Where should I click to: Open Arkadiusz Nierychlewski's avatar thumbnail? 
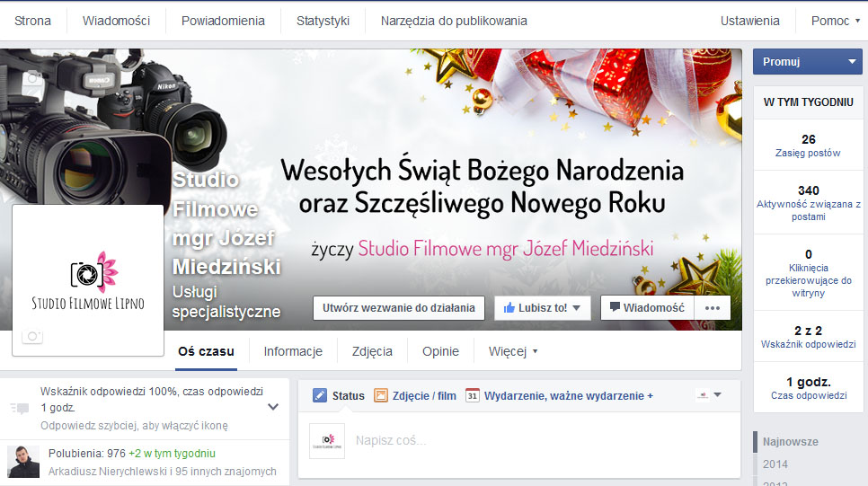coord(23,462)
